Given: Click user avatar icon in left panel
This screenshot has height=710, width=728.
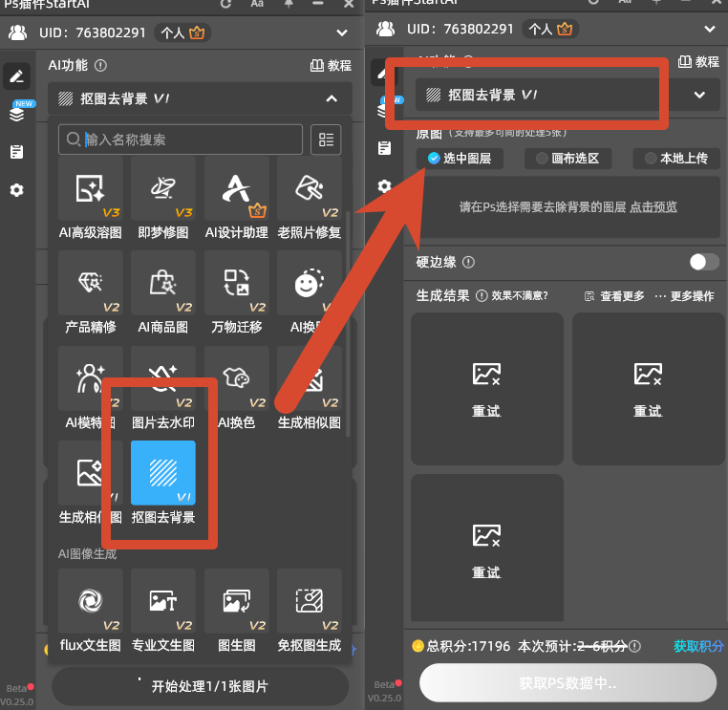Looking at the screenshot, I should [x=17, y=32].
